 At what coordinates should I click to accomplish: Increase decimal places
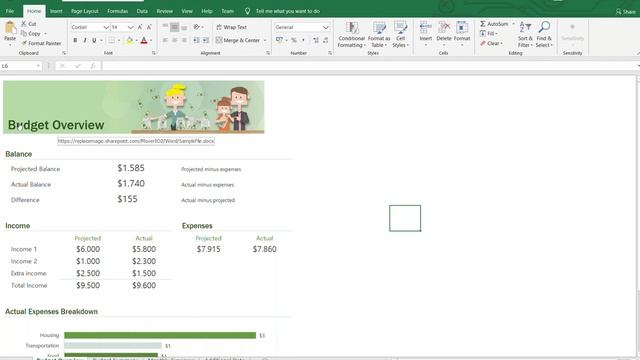coord(316,40)
